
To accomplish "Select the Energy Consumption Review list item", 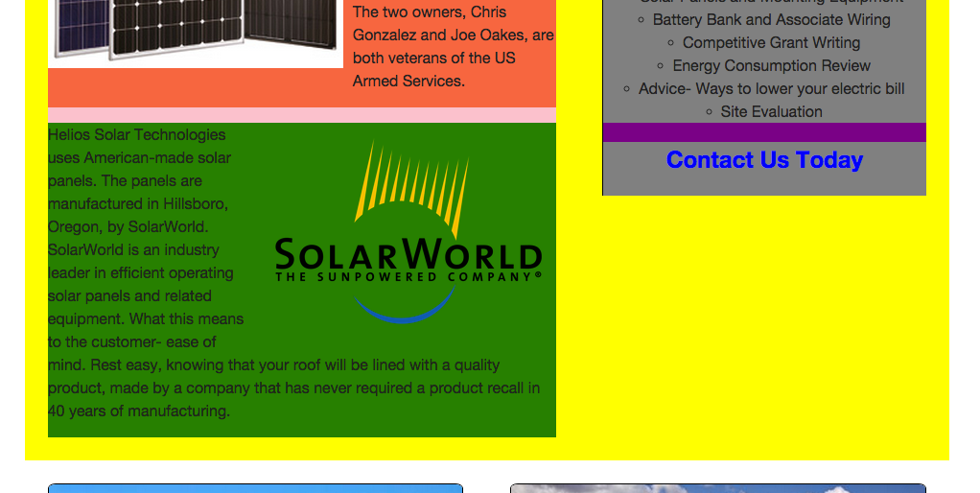I will pos(771,65).
